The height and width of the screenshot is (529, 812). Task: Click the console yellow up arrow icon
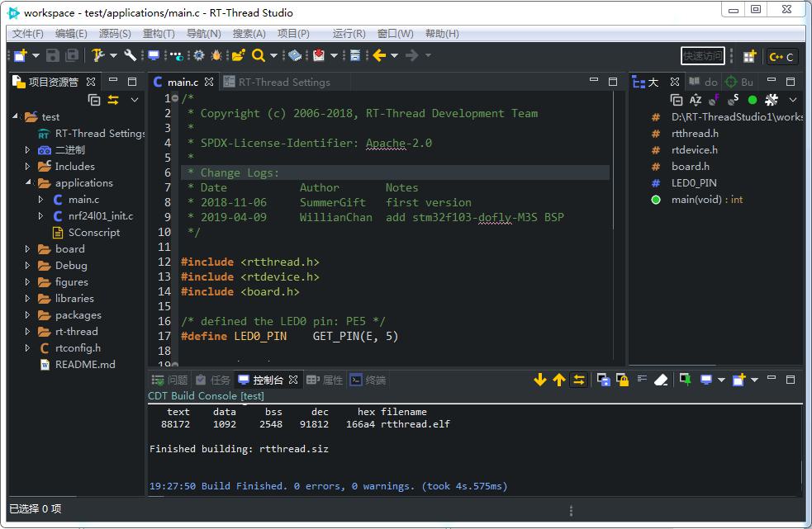pos(559,380)
